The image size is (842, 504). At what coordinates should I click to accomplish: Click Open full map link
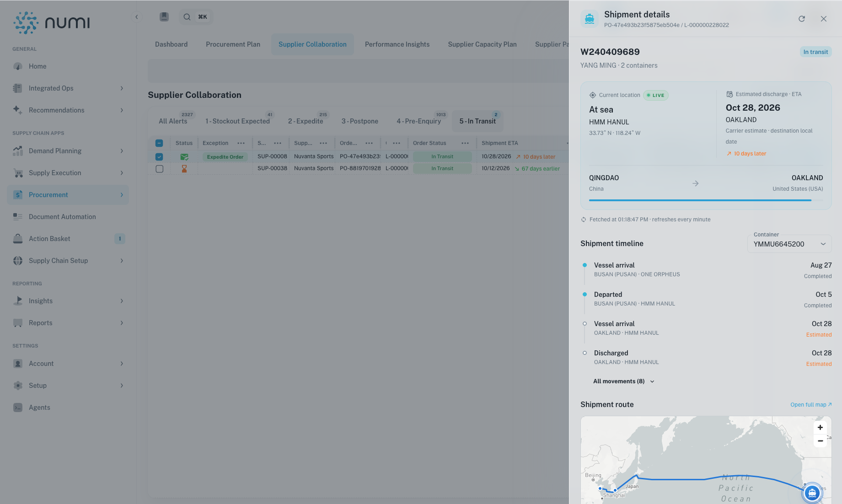811,405
